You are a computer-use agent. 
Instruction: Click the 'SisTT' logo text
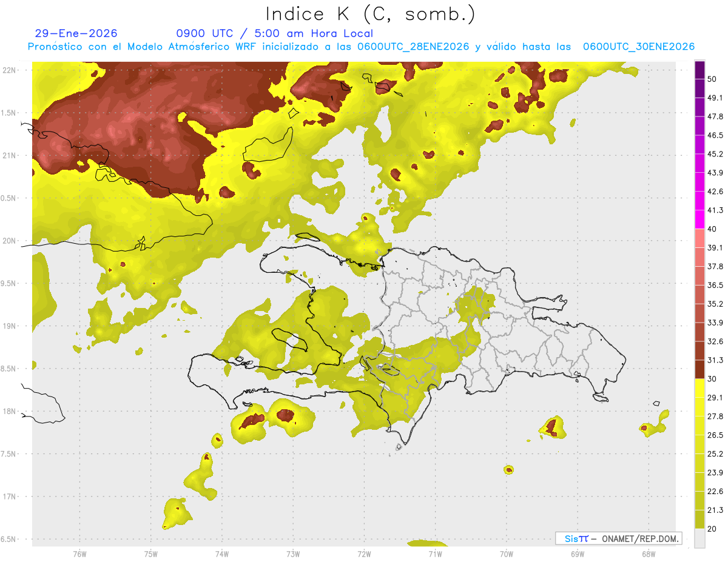click(x=576, y=538)
